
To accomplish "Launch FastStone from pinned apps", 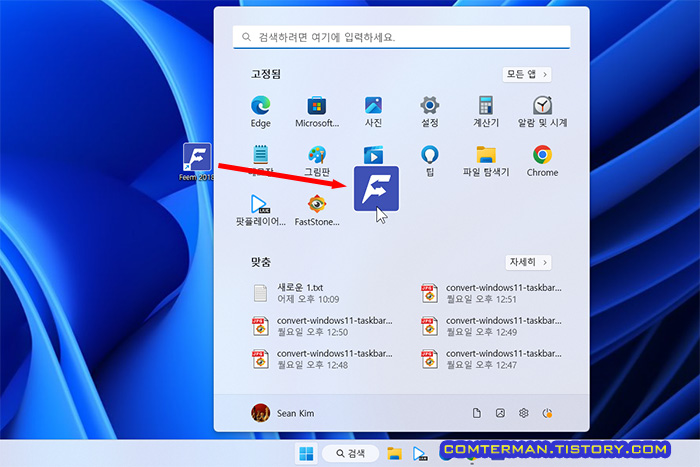I will pyautogui.click(x=317, y=210).
